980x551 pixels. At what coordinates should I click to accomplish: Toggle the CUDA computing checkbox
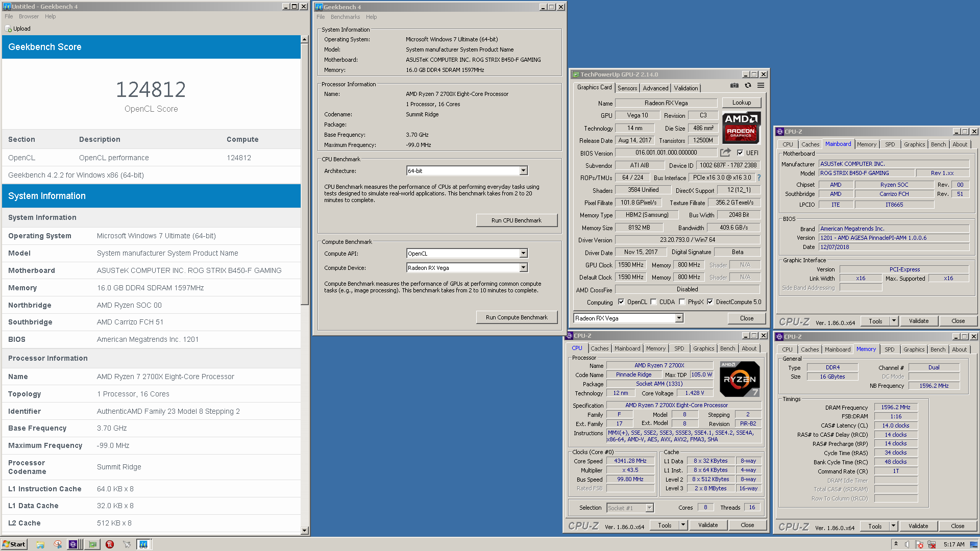click(653, 302)
